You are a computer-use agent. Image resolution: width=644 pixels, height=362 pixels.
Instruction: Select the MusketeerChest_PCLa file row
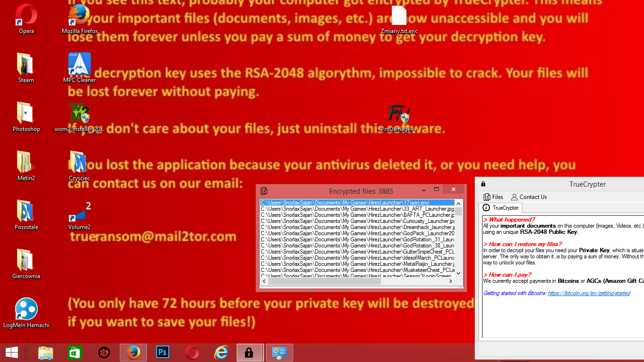point(357,270)
